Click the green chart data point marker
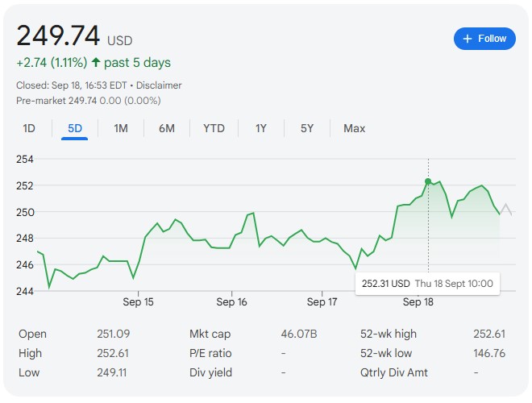Image resolution: width=532 pixels, height=403 pixels. point(428,181)
